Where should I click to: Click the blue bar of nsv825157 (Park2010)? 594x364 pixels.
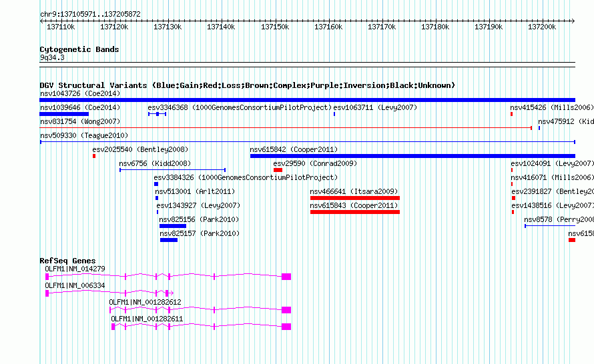[169, 240]
